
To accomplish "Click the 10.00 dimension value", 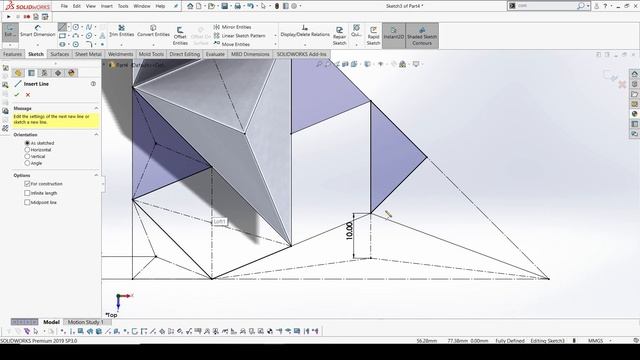I will coord(349,231).
